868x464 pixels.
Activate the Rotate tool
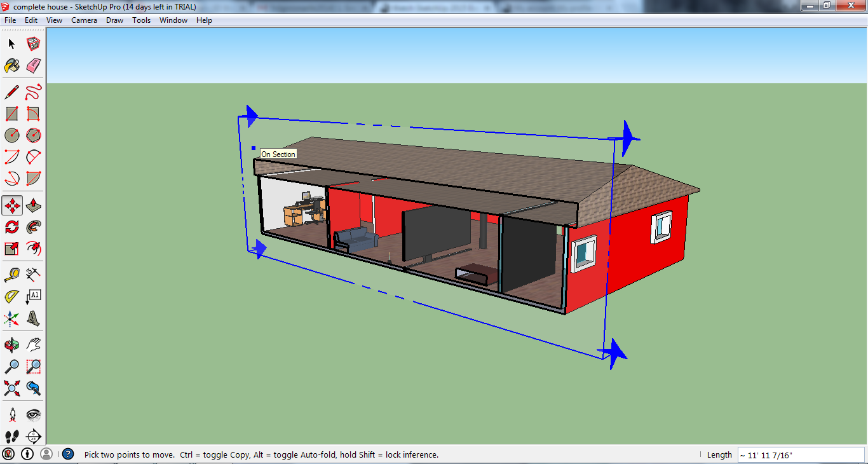point(11,226)
